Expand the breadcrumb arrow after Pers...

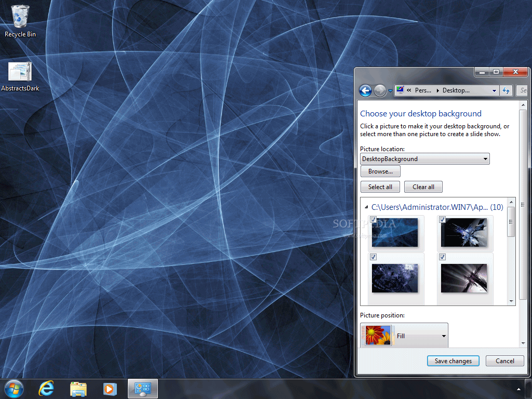[437, 90]
